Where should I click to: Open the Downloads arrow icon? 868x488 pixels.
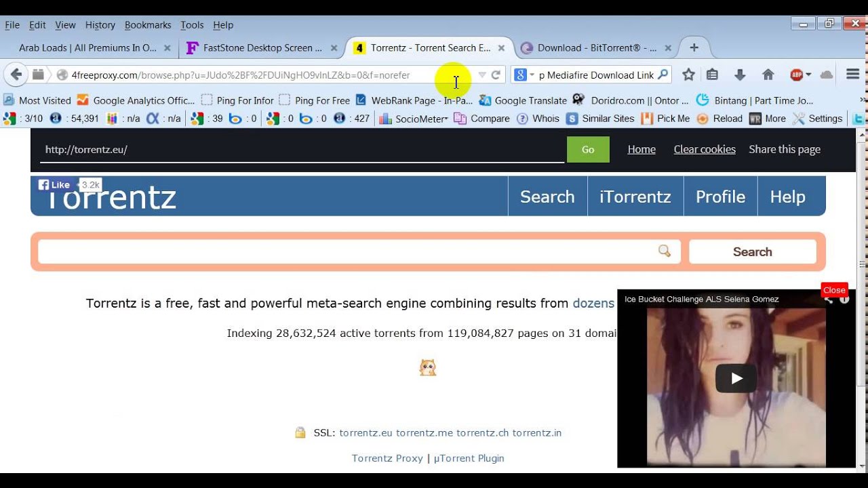740,75
